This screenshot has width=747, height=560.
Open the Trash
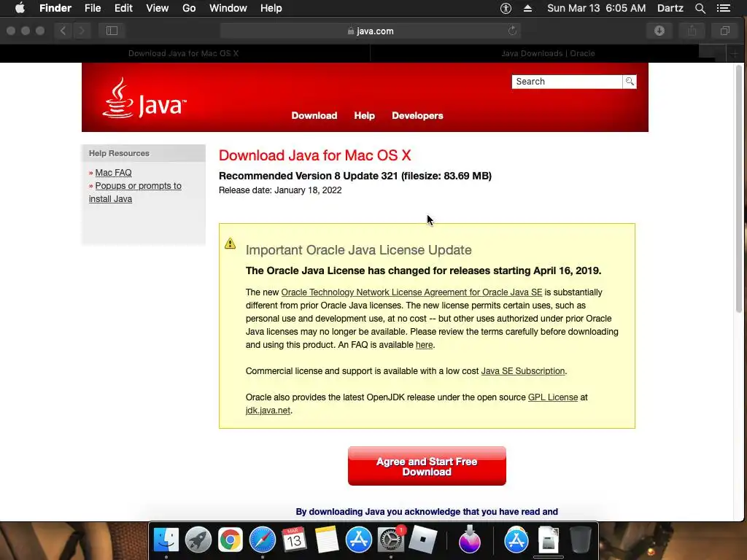[580, 540]
